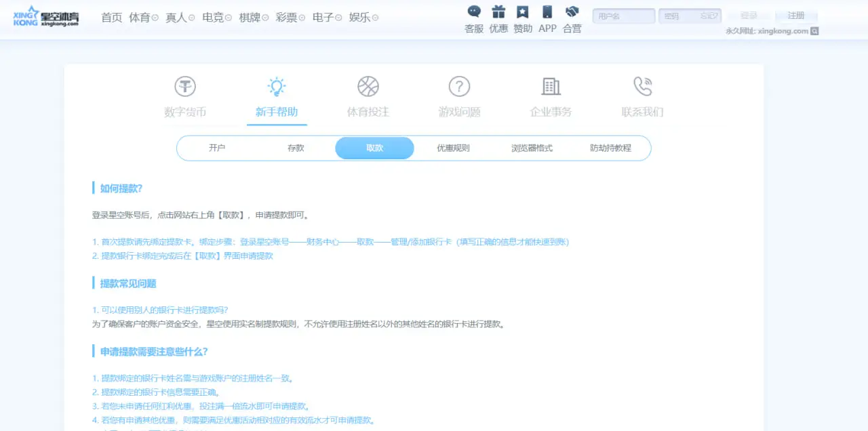Viewport: 868px width, 431px height.
Task: Open the 赞助 sponsorship bookmark icon
Action: (x=523, y=12)
